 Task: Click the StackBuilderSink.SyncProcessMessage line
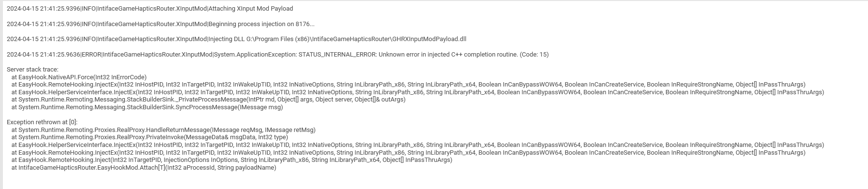(147, 107)
